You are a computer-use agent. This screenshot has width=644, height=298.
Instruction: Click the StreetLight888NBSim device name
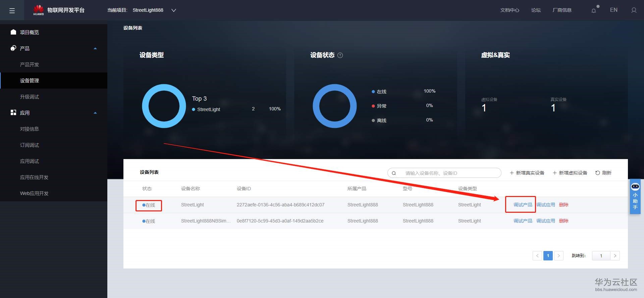click(x=206, y=221)
